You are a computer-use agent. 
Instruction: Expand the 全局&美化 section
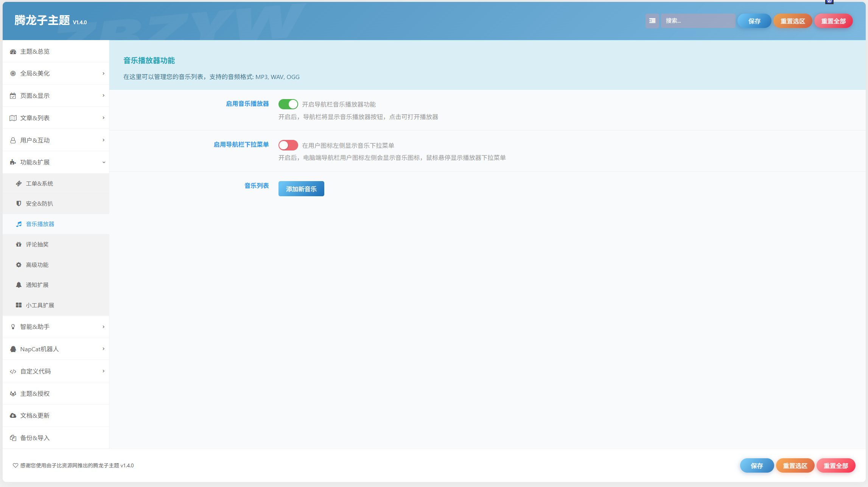[x=56, y=73]
